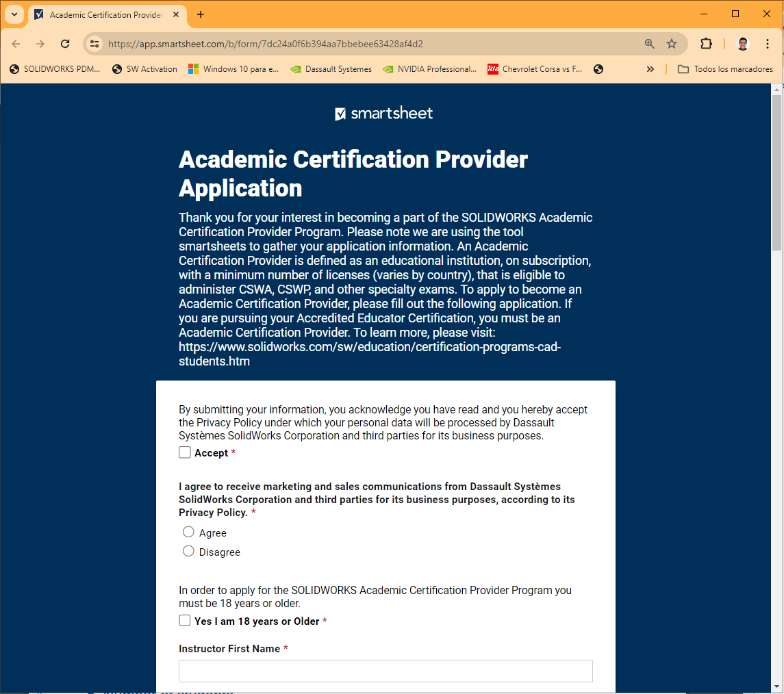Open a new tab with plus button
The image size is (784, 694).
[201, 14]
